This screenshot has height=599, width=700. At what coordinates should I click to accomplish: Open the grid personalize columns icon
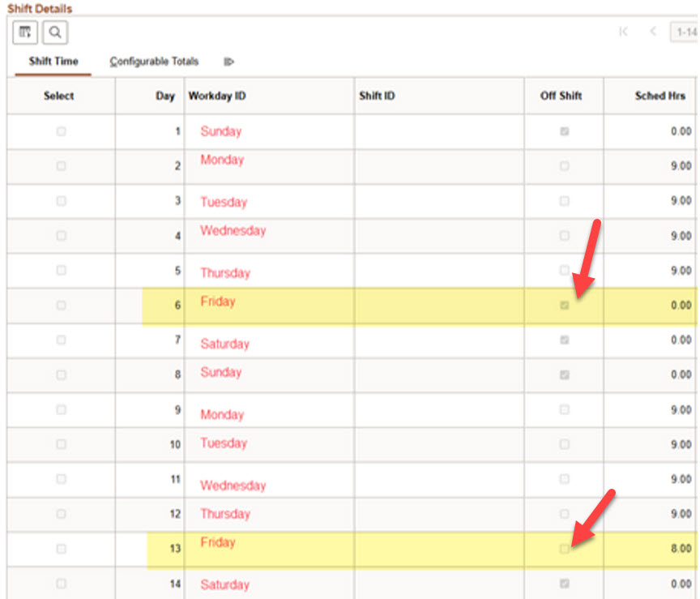(x=25, y=32)
